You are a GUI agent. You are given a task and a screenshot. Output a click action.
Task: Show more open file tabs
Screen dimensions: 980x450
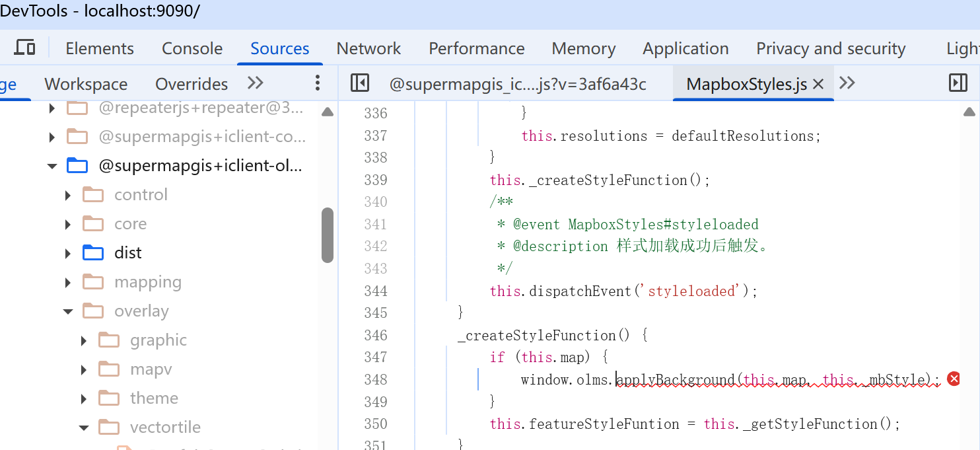tap(847, 83)
